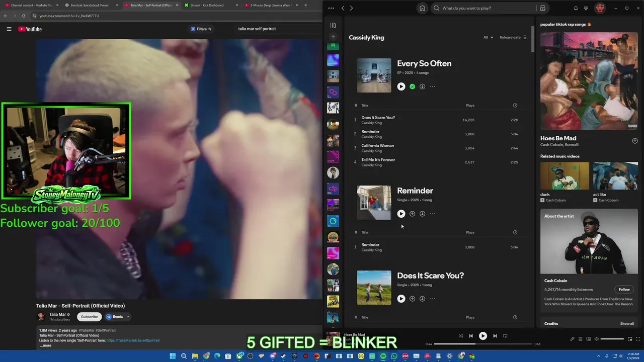Download the Reminder single
Viewport: 644px width, 362px height.
(x=422, y=214)
